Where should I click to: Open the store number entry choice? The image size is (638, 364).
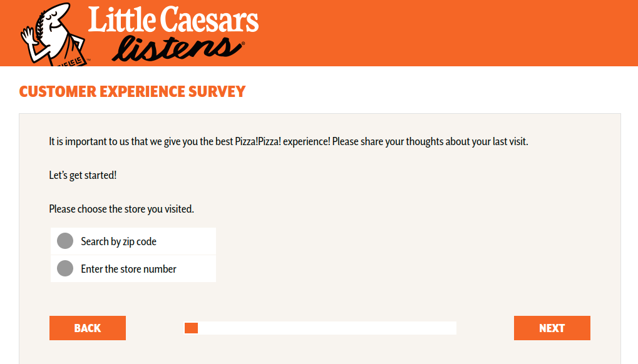[64, 269]
